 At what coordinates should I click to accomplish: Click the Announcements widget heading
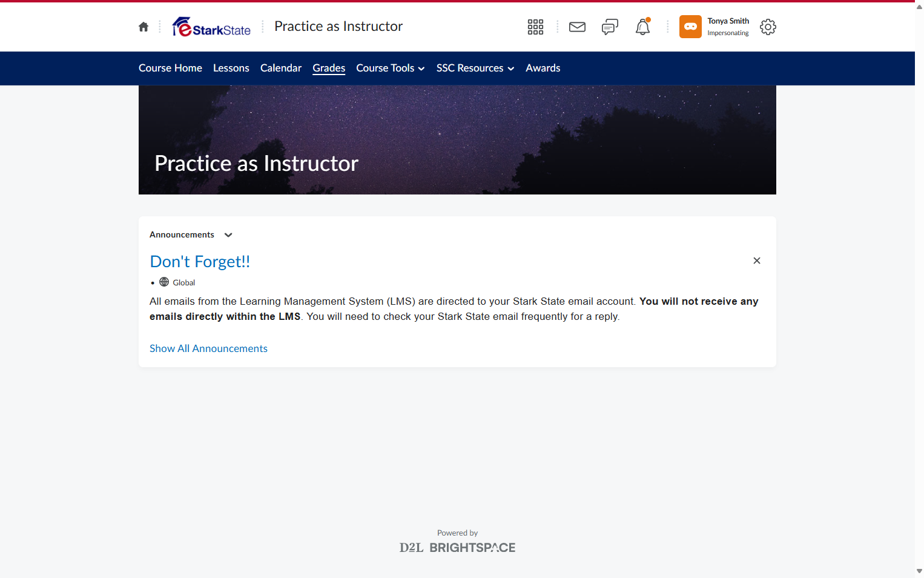click(x=182, y=234)
